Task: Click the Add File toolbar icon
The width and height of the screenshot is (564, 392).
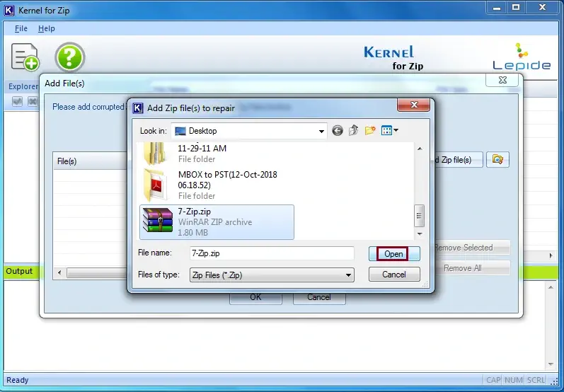Action: pos(25,57)
